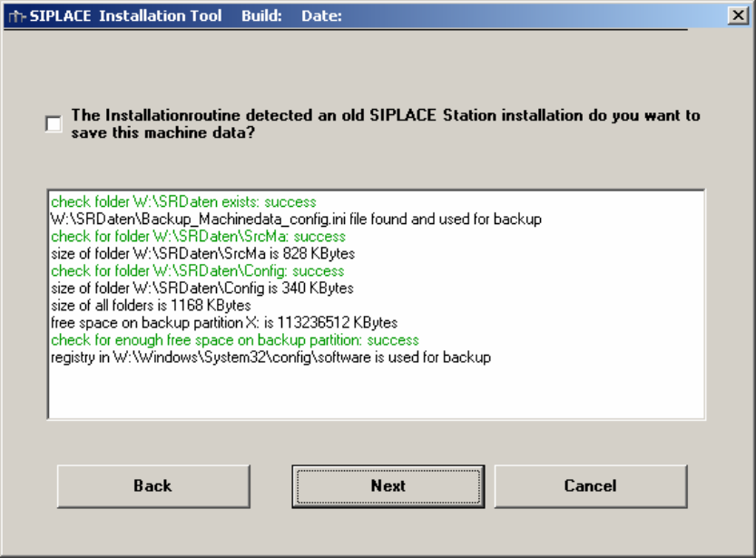
Task: Select line 'size of all folders is 1168 KBytes'
Action: coord(151,306)
